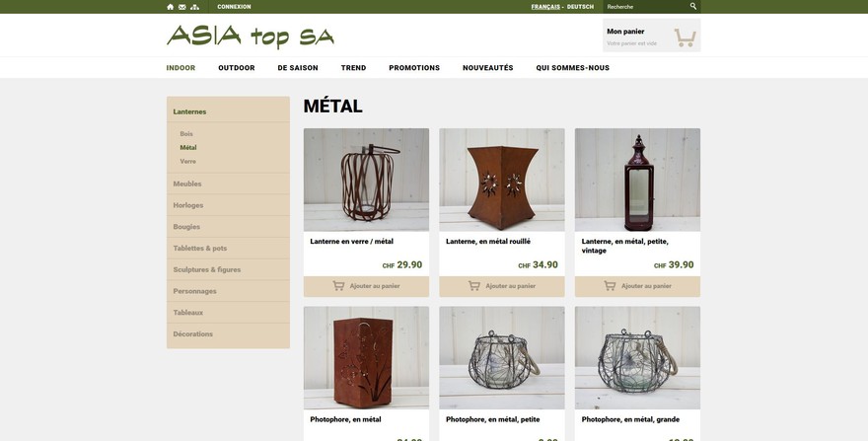Open the CONNEXION login link
Image resolution: width=868 pixels, height=441 pixels.
tap(234, 7)
